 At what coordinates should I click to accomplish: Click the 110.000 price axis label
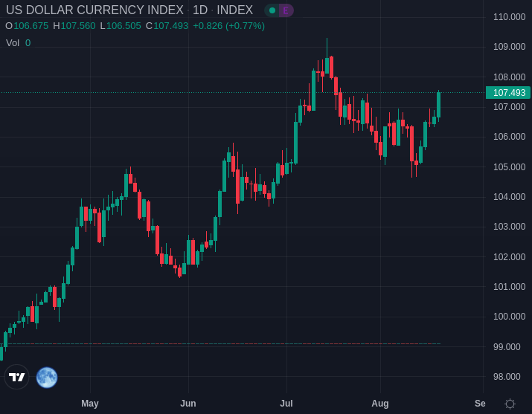(x=509, y=17)
